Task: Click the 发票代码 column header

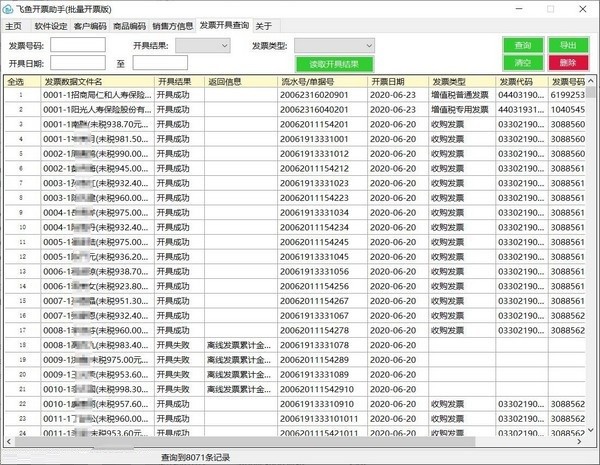Action: [x=522, y=82]
